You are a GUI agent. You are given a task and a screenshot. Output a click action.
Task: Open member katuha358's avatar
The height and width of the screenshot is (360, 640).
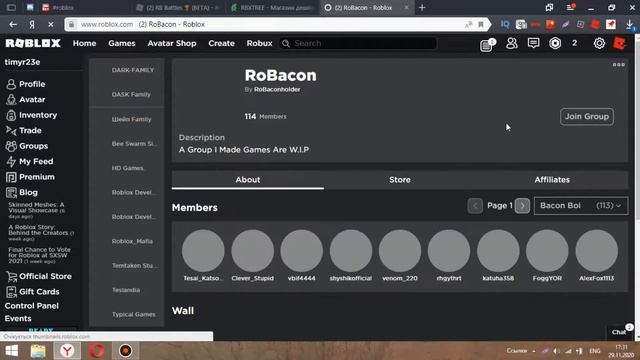[498, 251]
